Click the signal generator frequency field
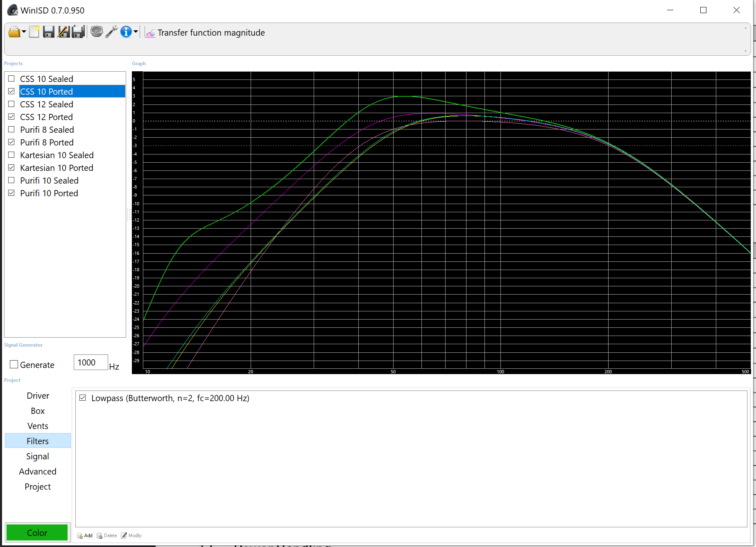This screenshot has height=547, width=756. click(91, 362)
